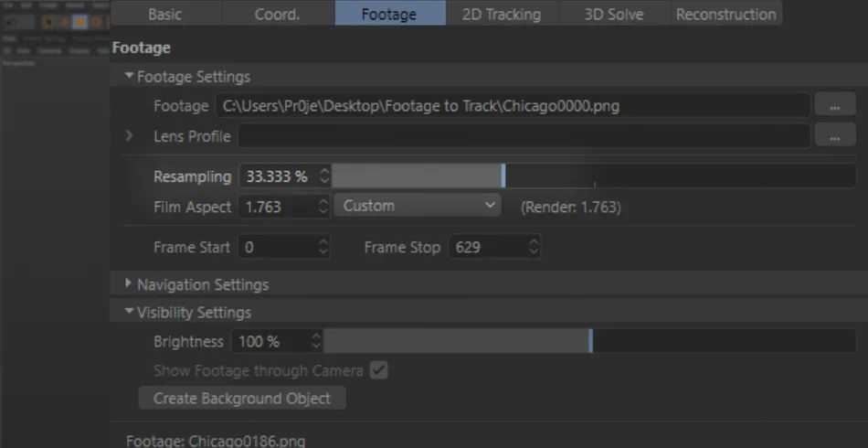Click the Lens Profile label
Screen dimensions: 868x448
click(192, 135)
